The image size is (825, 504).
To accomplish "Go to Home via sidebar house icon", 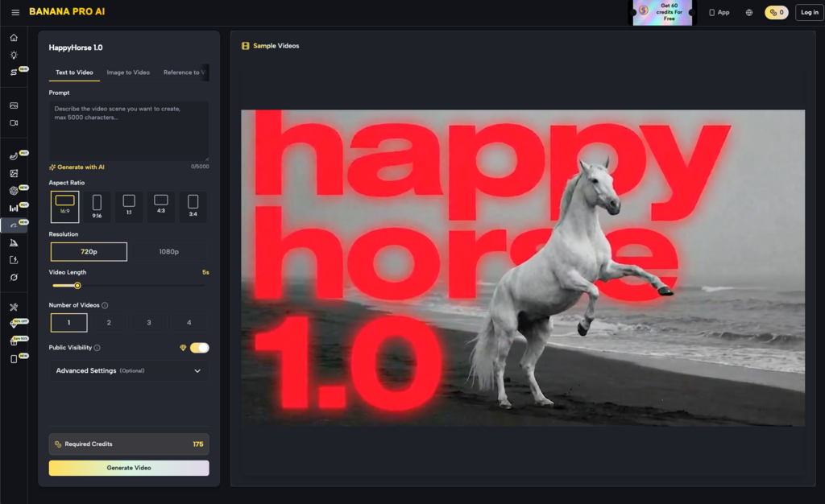I will pos(14,38).
